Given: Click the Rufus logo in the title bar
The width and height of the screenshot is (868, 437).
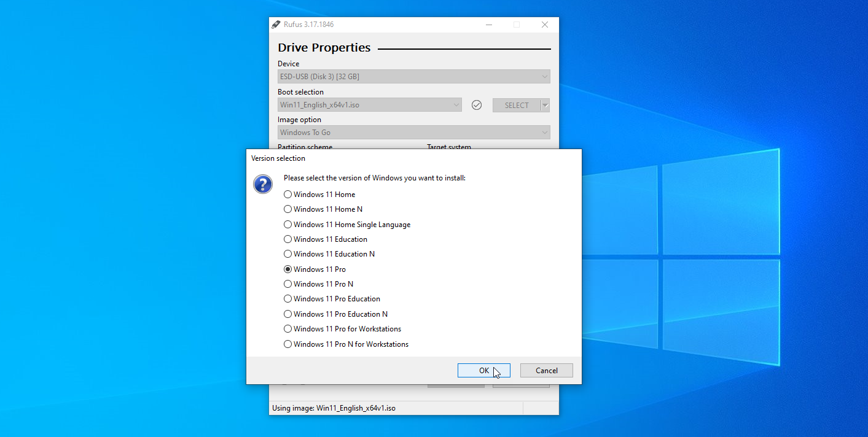Looking at the screenshot, I should coord(275,25).
